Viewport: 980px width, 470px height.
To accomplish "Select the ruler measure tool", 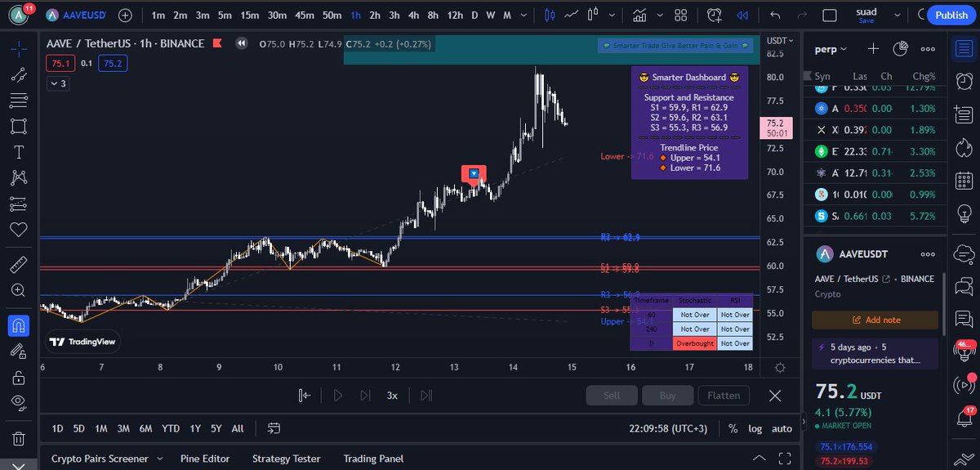I will 18,266.
